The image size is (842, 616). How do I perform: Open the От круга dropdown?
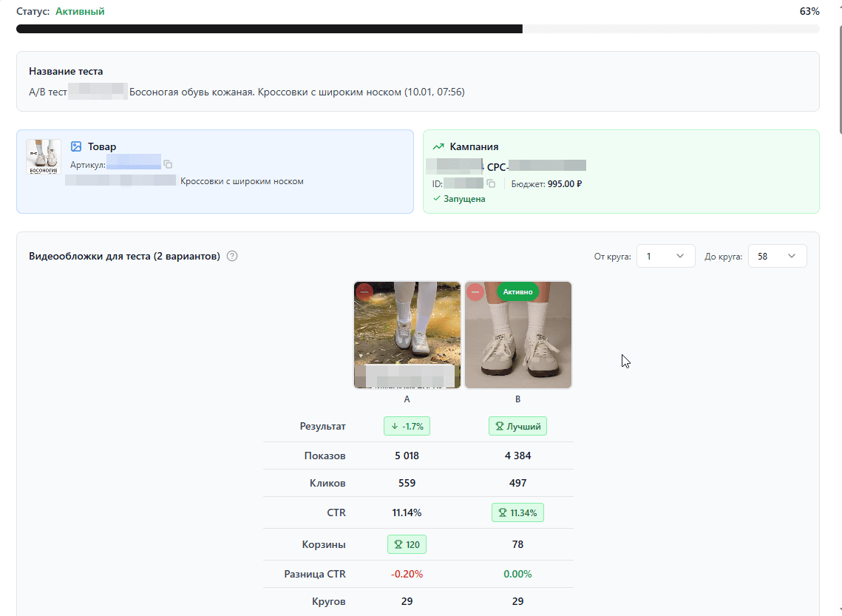coord(665,256)
